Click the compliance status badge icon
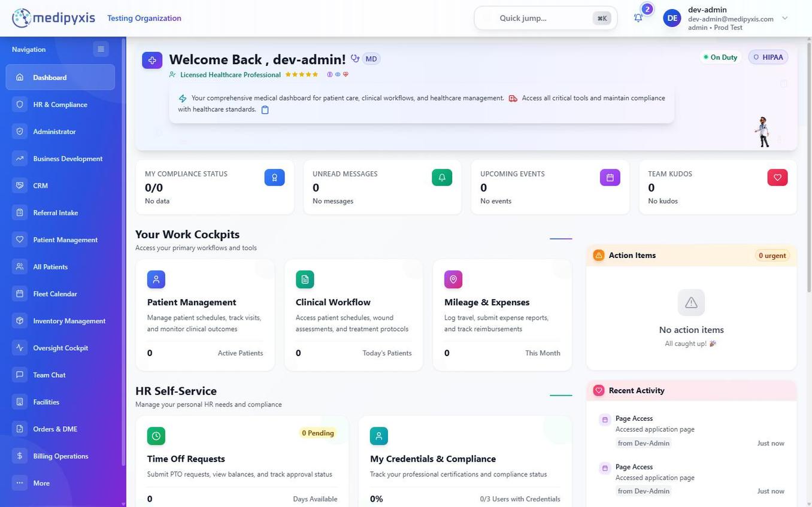812x507 pixels. click(x=275, y=177)
